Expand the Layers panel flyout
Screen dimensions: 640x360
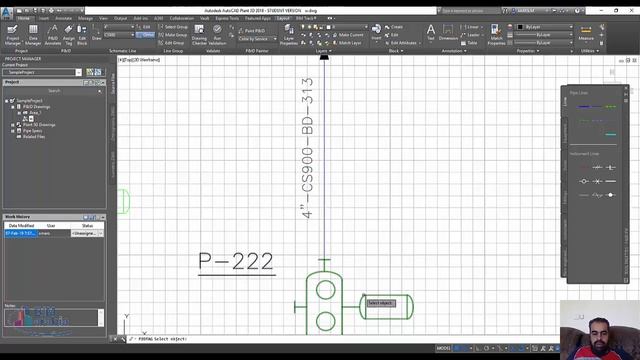[324, 51]
